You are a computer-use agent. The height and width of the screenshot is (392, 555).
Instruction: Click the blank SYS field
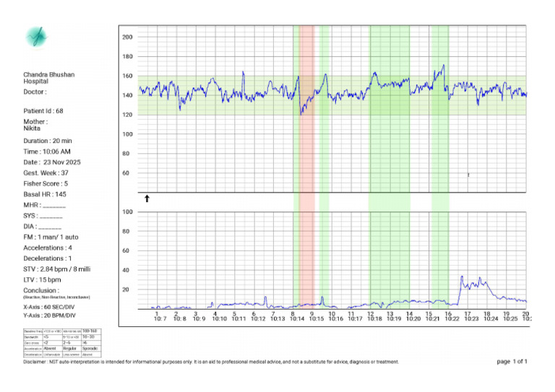click(51, 216)
